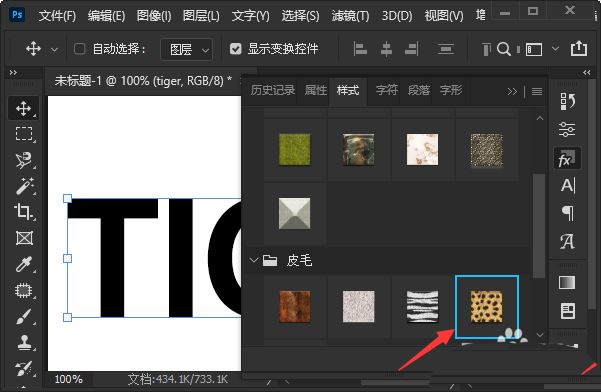Select the Frame tool
Viewport: 601px width, 392px height.
point(24,238)
